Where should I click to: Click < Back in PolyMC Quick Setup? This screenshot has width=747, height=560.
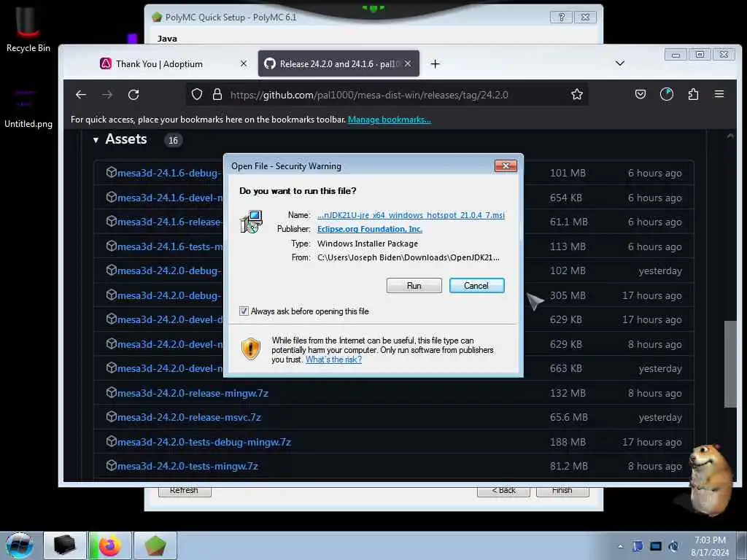tap(503, 491)
